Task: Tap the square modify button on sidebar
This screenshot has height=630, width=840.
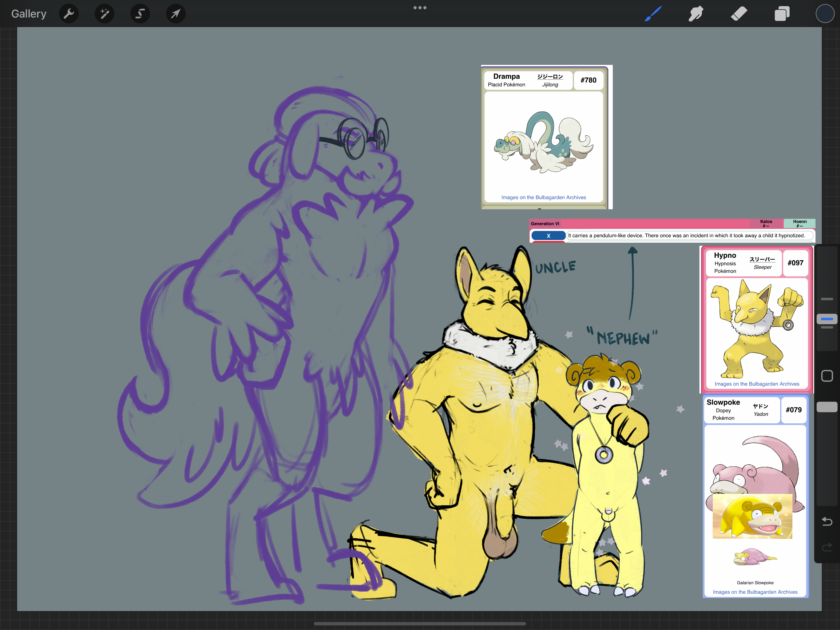Action: pyautogui.click(x=827, y=376)
